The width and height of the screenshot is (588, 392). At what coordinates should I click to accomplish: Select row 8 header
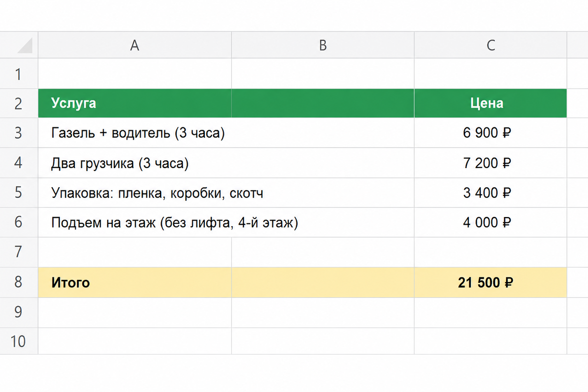pyautogui.click(x=19, y=282)
